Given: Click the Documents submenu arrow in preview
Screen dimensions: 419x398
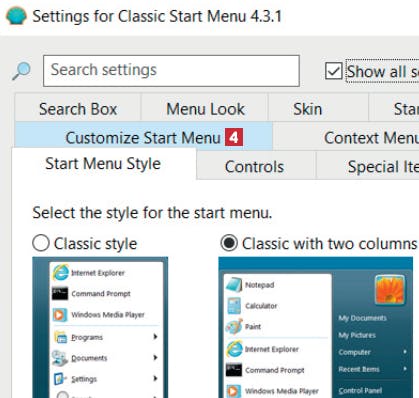Looking at the screenshot, I should [155, 358].
